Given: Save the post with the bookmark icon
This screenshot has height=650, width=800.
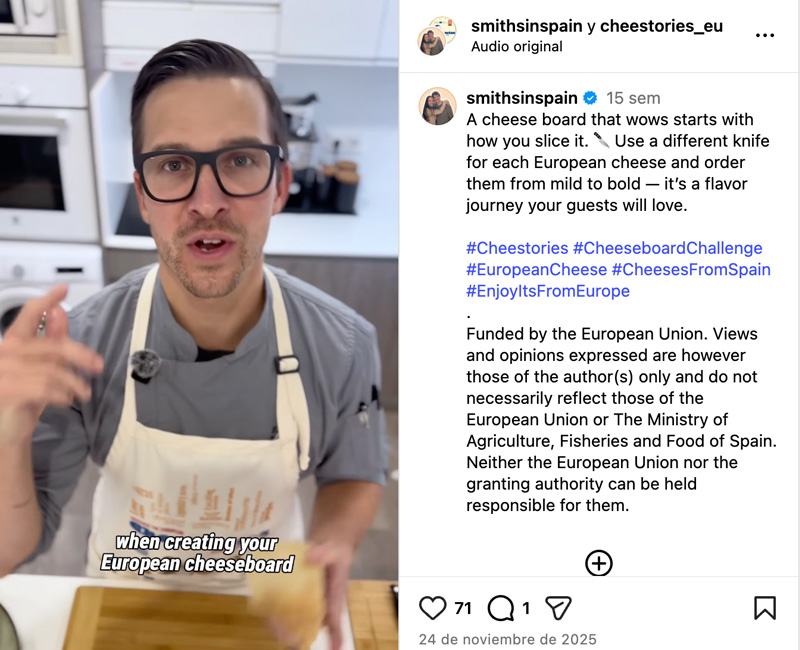Looking at the screenshot, I should pos(765,608).
